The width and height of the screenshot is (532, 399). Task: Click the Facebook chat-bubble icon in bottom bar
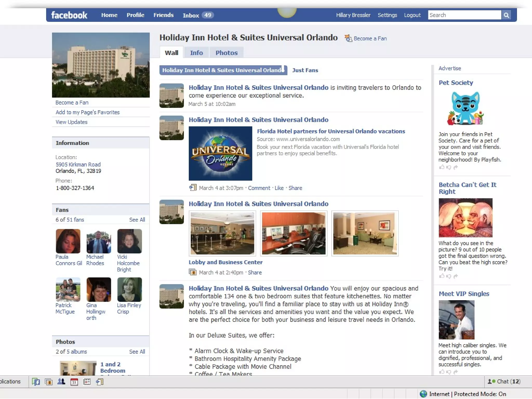point(36,382)
